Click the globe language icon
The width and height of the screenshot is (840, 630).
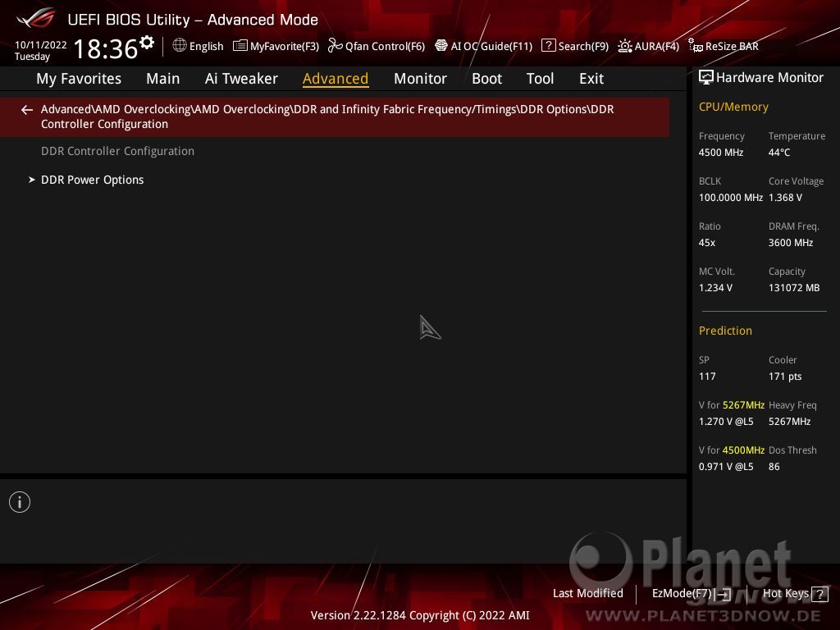click(x=180, y=46)
